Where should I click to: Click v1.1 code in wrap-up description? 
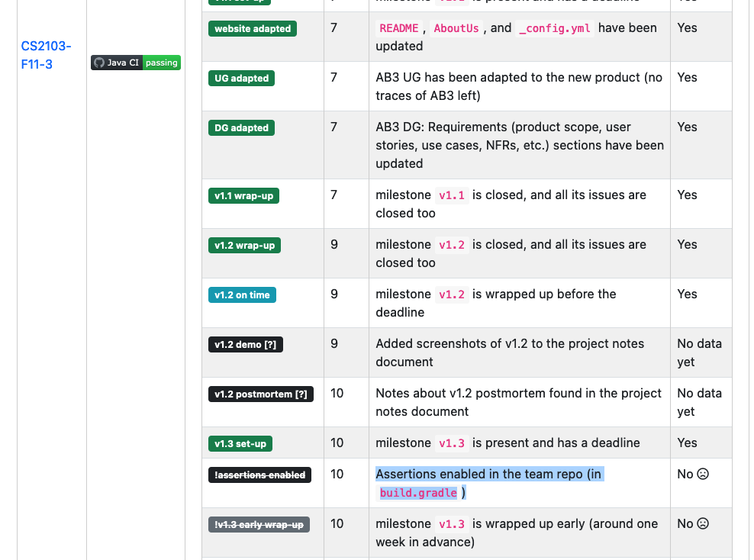point(452,195)
